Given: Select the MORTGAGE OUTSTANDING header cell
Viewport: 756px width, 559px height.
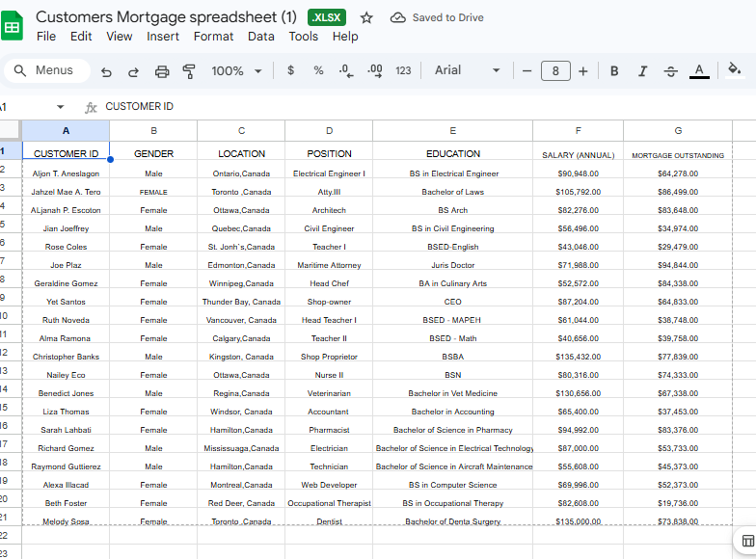Looking at the screenshot, I should [x=678, y=150].
